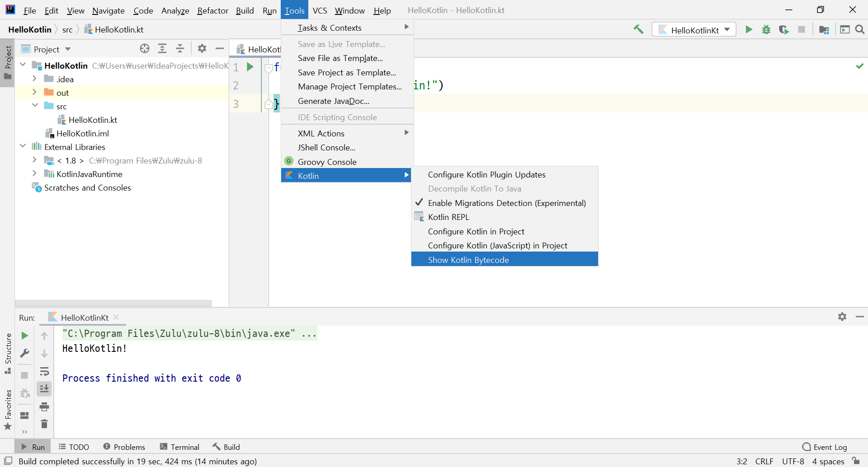This screenshot has height=467, width=868.
Task: Toggle Enable Migrations Detection (Experimental)
Action: pos(505,203)
